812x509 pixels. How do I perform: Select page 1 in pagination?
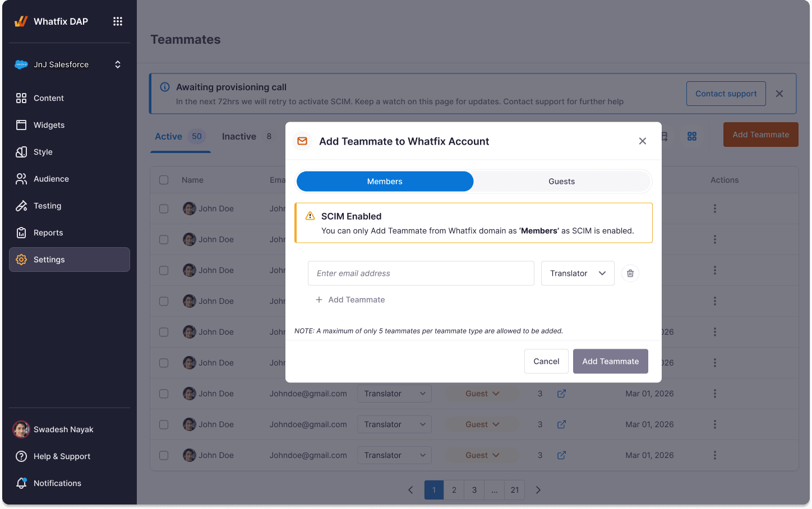(434, 490)
